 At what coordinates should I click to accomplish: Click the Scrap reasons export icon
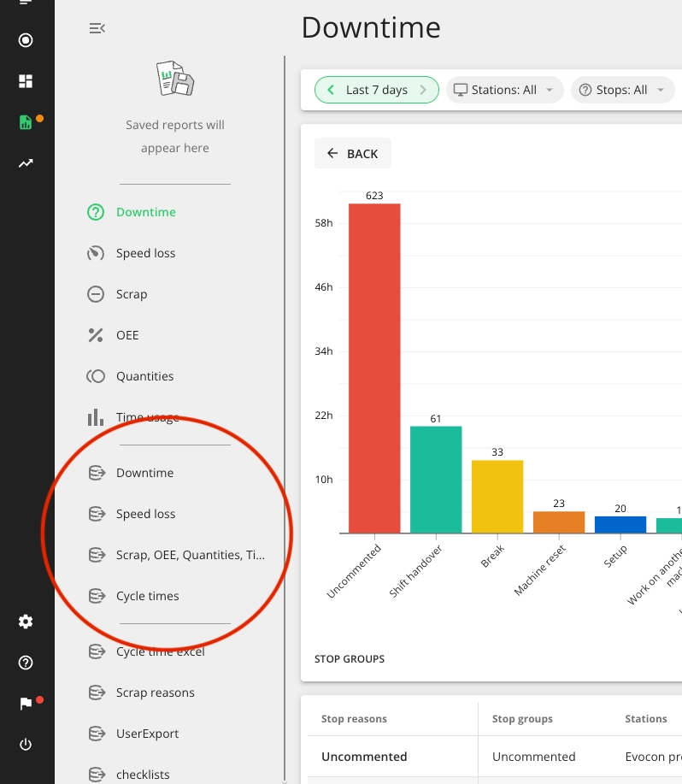click(97, 693)
